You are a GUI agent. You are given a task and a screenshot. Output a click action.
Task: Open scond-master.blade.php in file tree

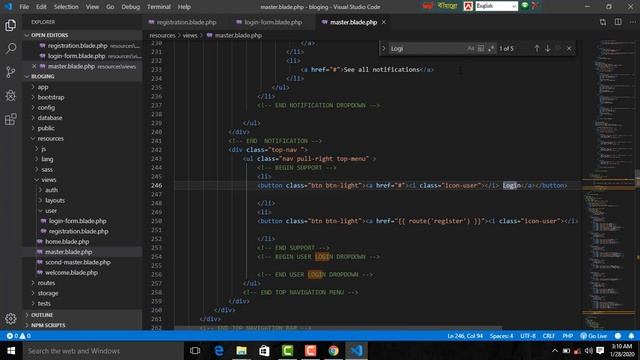[x=82, y=262]
